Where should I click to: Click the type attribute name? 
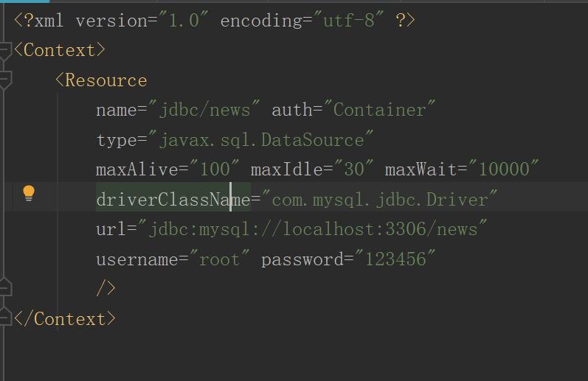click(117, 140)
